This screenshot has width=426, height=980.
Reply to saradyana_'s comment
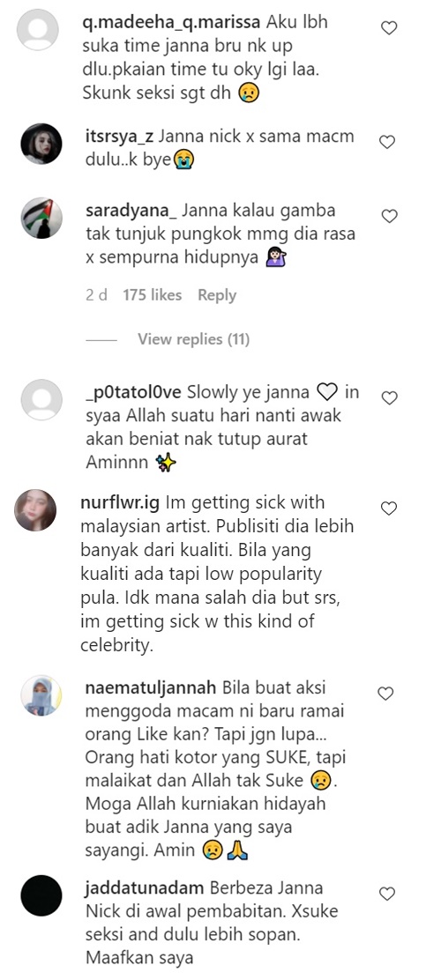pos(217,295)
